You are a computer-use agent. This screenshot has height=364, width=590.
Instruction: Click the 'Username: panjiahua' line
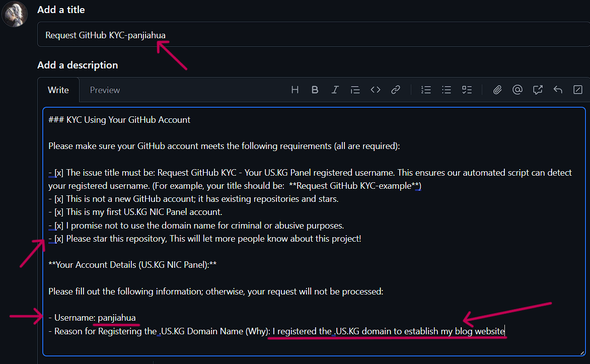click(92, 318)
